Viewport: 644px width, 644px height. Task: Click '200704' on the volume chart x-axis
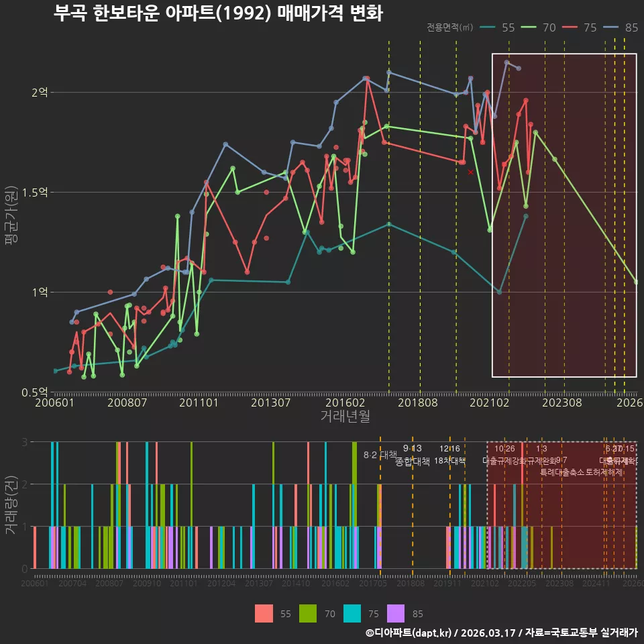click(x=72, y=583)
